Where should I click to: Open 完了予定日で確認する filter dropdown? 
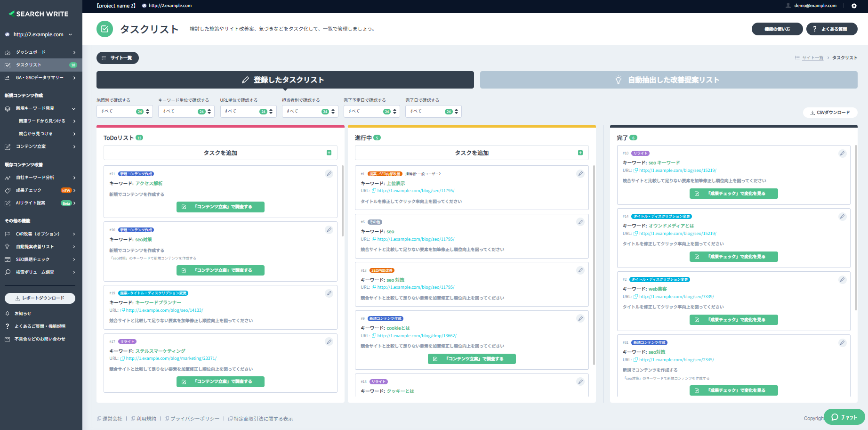tap(371, 111)
